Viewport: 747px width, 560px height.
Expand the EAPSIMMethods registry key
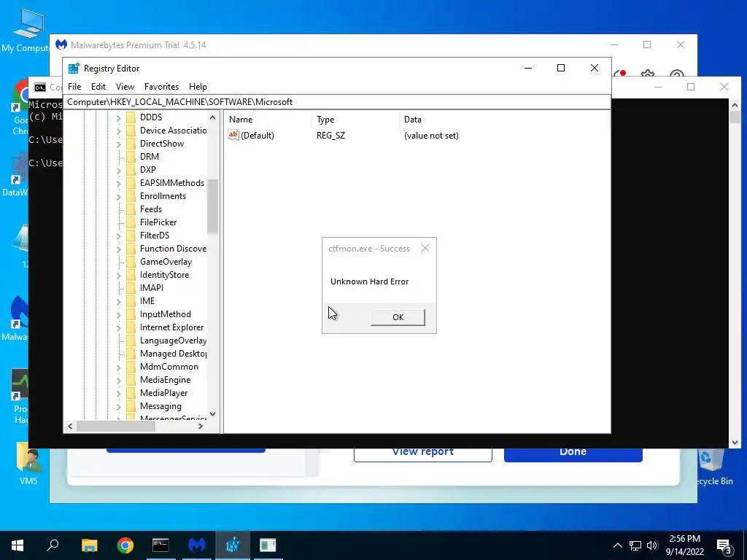pos(119,183)
